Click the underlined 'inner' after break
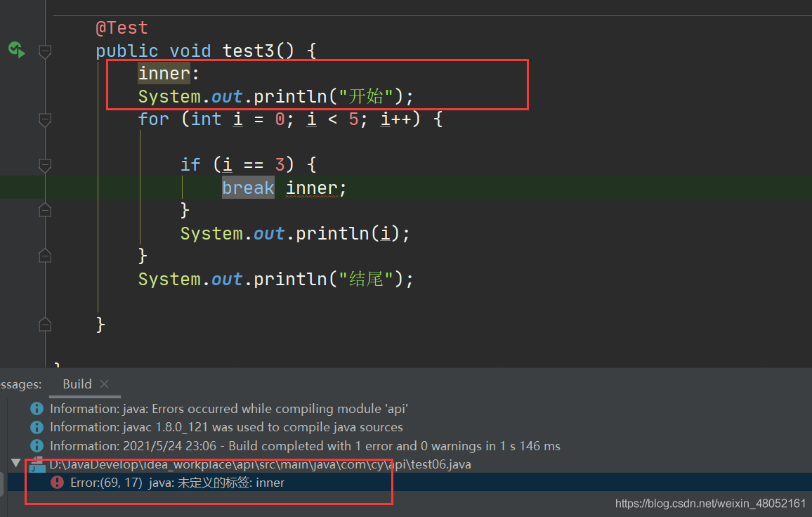This screenshot has height=517, width=812. point(311,188)
